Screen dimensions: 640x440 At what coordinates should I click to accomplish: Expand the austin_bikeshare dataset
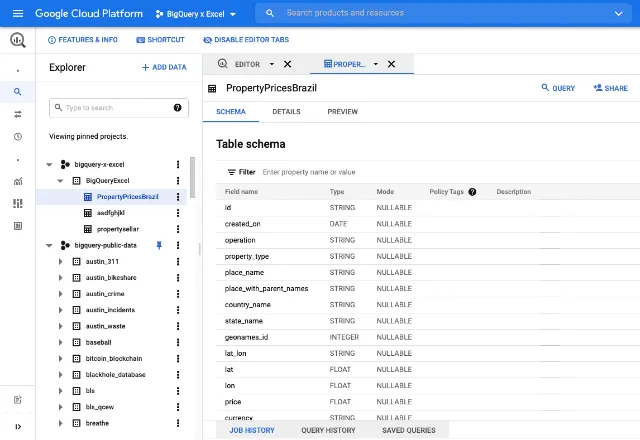click(60, 278)
